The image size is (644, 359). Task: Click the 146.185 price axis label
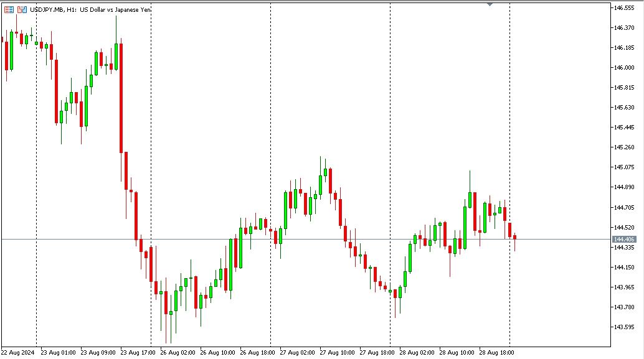(x=624, y=47)
